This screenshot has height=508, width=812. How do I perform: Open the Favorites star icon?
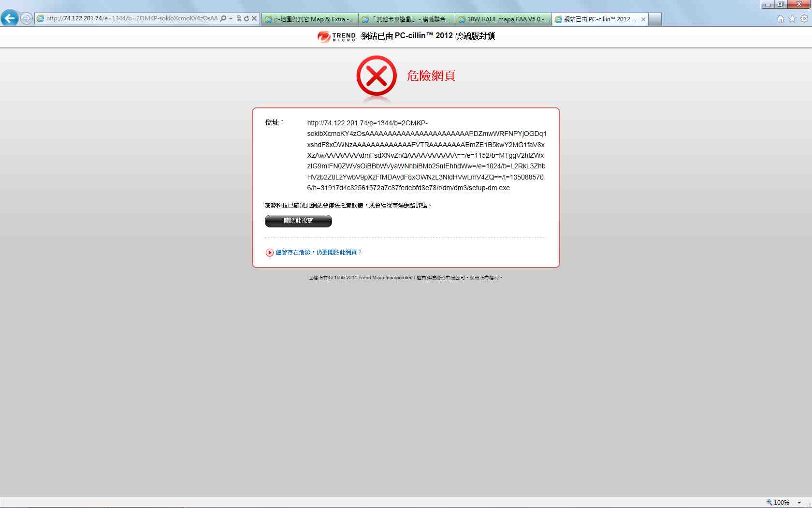[792, 19]
